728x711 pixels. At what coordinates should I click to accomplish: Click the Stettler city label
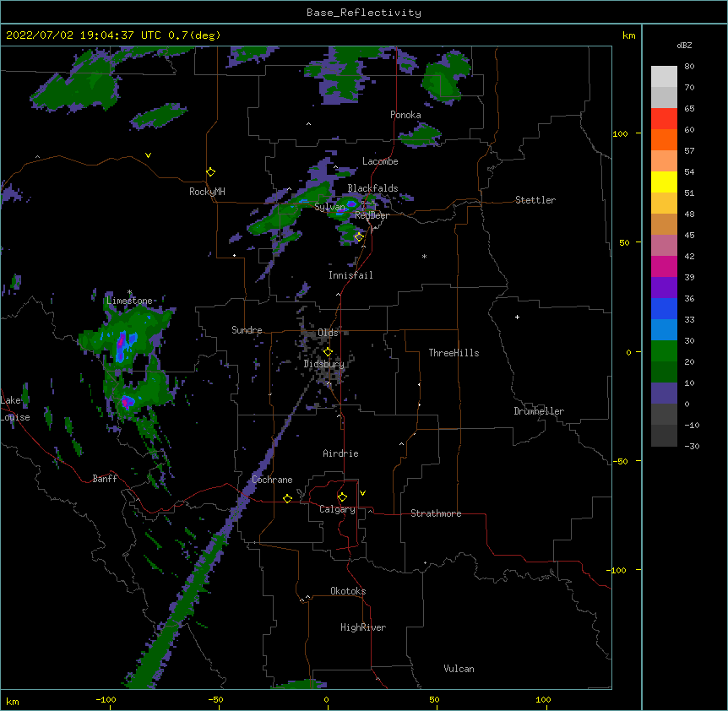tap(535, 200)
